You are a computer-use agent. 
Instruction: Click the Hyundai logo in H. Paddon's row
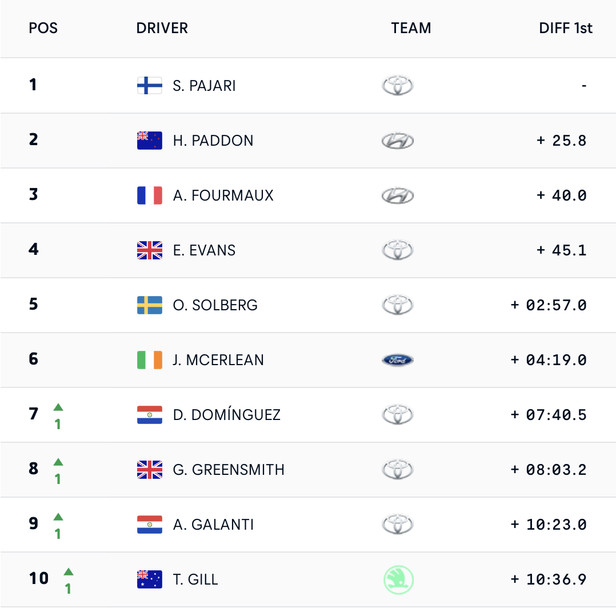click(398, 141)
